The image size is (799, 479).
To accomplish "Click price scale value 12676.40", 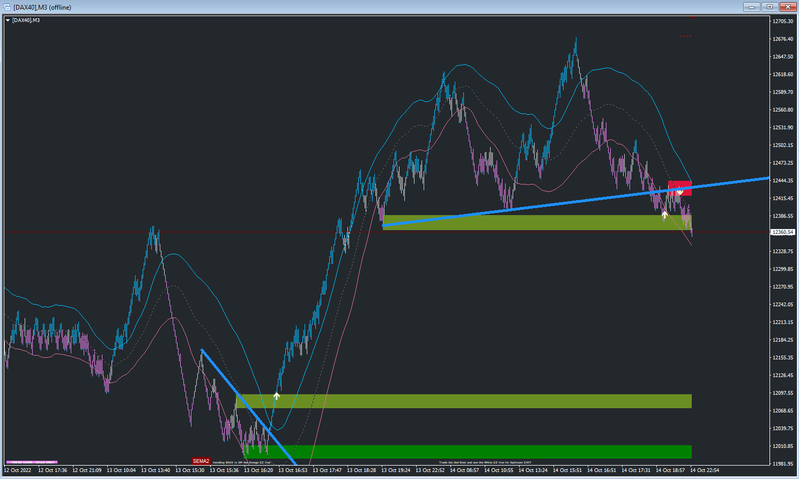I will pyautogui.click(x=783, y=39).
